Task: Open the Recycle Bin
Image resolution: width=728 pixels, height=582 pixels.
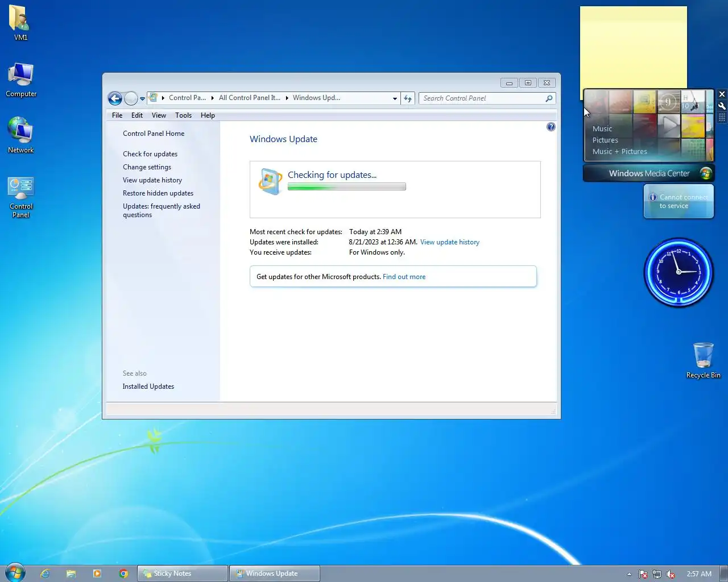Action: coord(703,360)
